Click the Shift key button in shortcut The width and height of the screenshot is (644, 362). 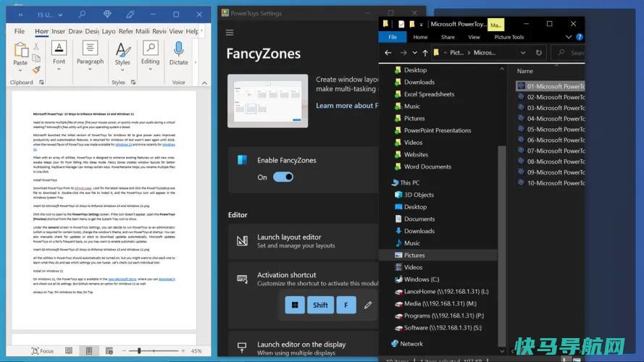pos(320,305)
